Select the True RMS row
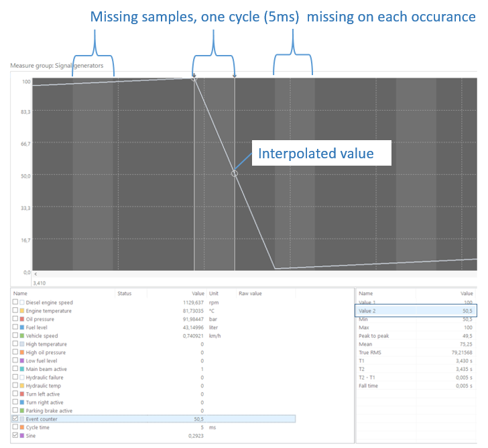 [x=416, y=352]
